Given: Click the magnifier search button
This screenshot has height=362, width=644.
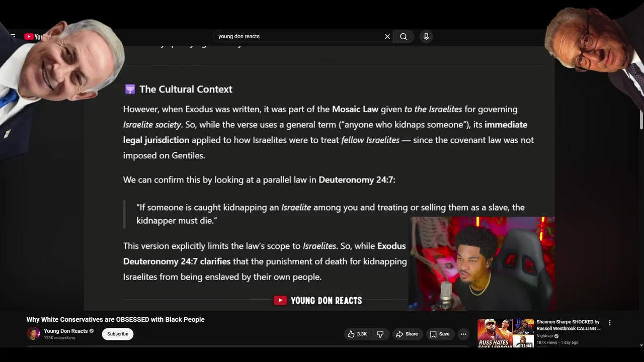Looking at the screenshot, I should [x=404, y=36].
